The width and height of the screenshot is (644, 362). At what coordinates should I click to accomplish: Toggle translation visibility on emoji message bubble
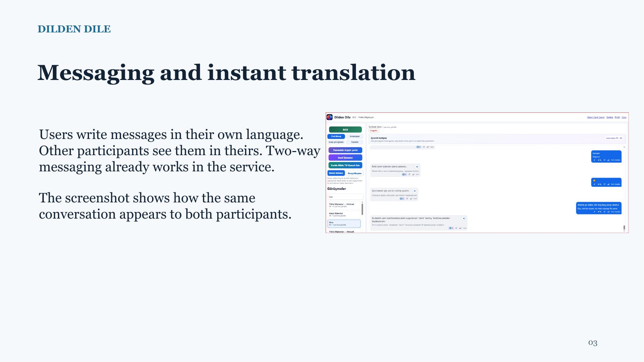(x=600, y=184)
